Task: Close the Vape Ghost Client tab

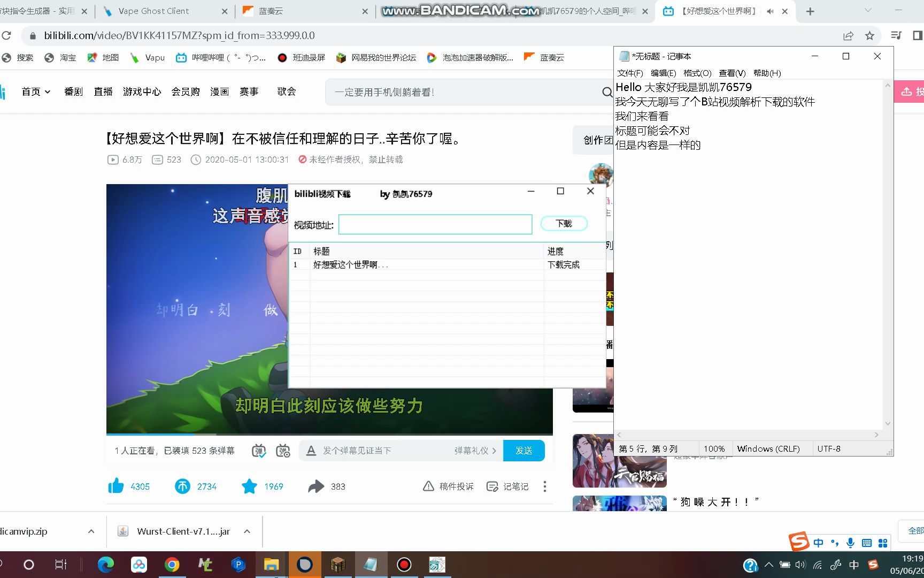Action: (225, 11)
